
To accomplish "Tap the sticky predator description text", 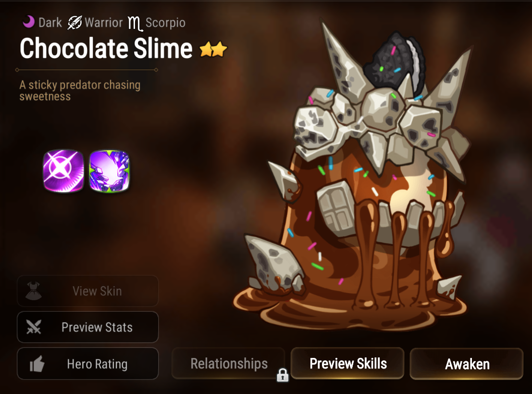I will tap(80, 90).
